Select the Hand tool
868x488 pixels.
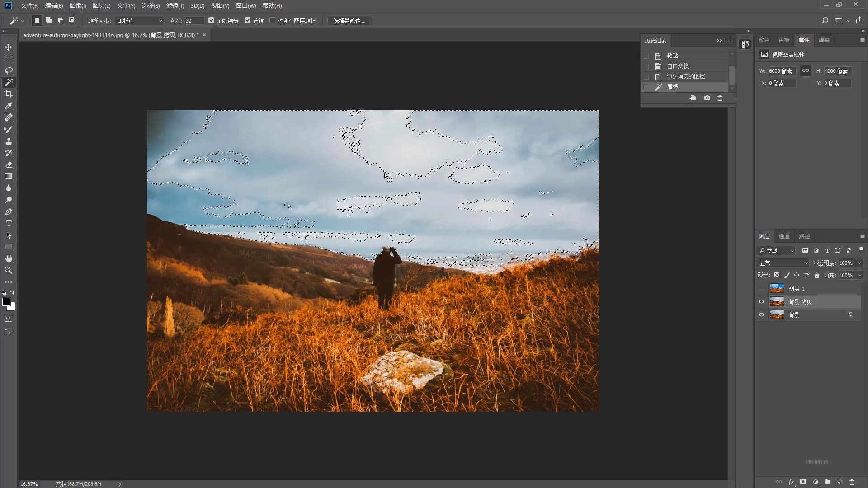[9, 258]
